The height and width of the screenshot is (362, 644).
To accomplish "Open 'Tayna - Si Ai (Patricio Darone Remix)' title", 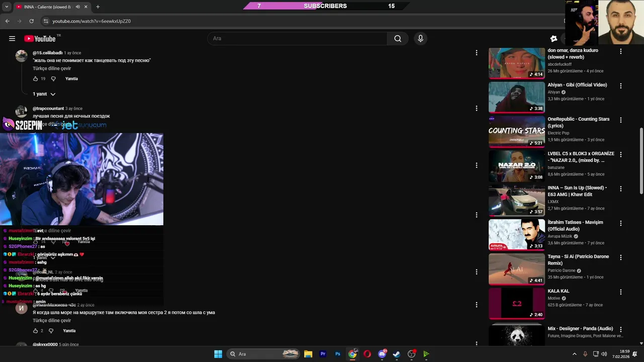I will click(x=579, y=260).
